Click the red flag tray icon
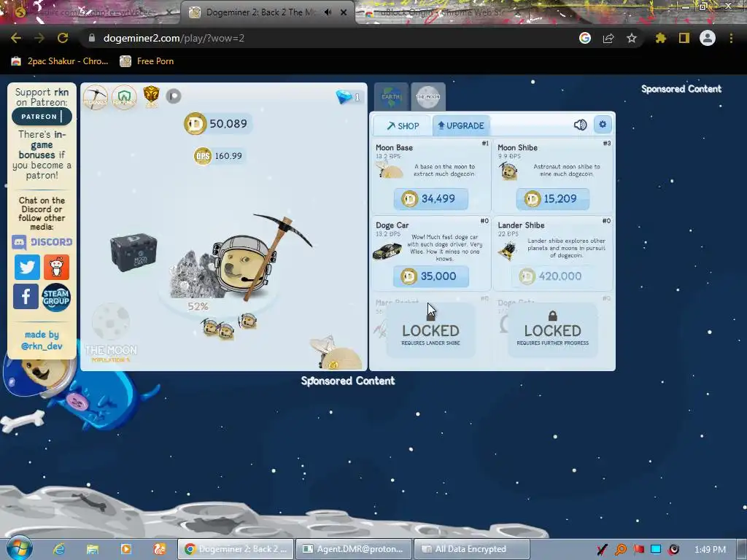 pyautogui.click(x=638, y=550)
